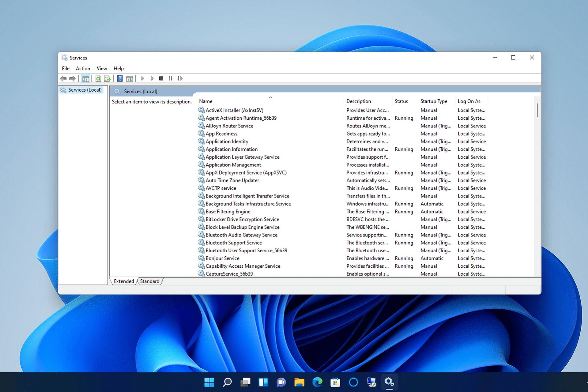Toggle Show/Hide Console Tree toolbar button
The image size is (588, 392).
(85, 79)
